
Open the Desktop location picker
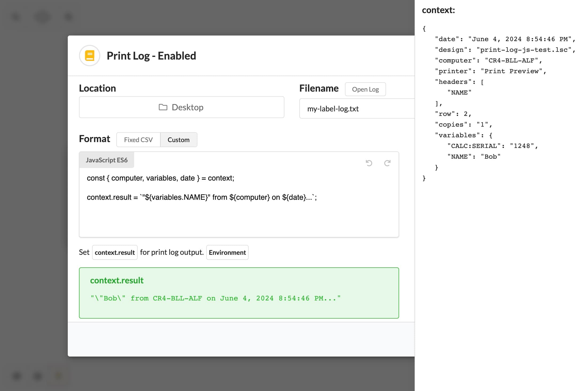(x=181, y=107)
